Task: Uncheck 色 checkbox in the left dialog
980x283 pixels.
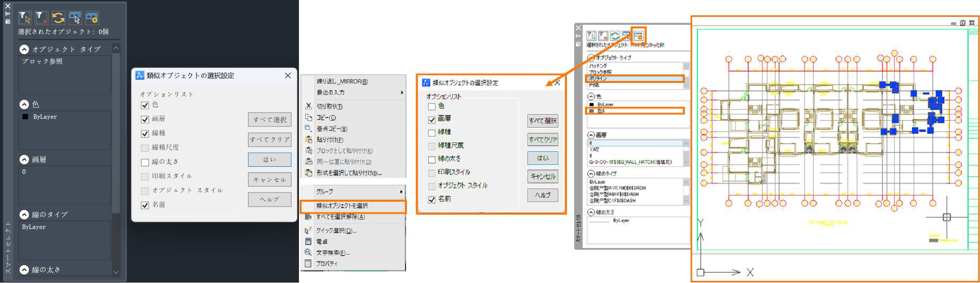Action: 145,105
